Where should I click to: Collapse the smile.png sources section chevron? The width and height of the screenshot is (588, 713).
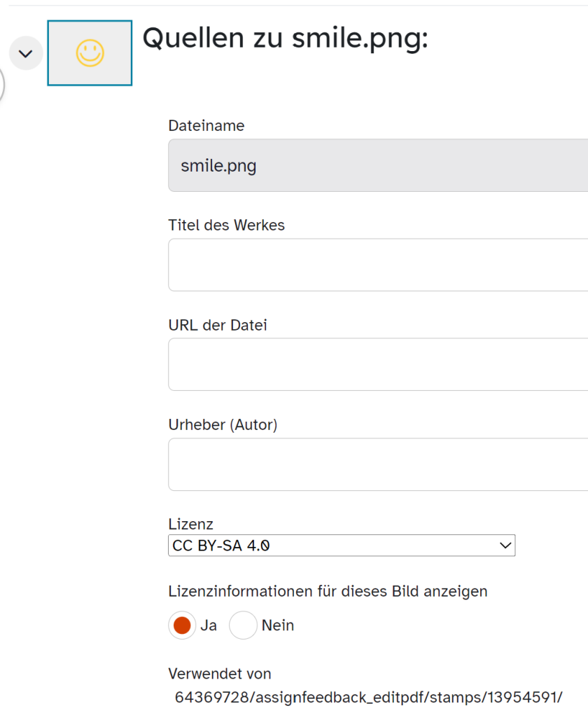coord(26,53)
